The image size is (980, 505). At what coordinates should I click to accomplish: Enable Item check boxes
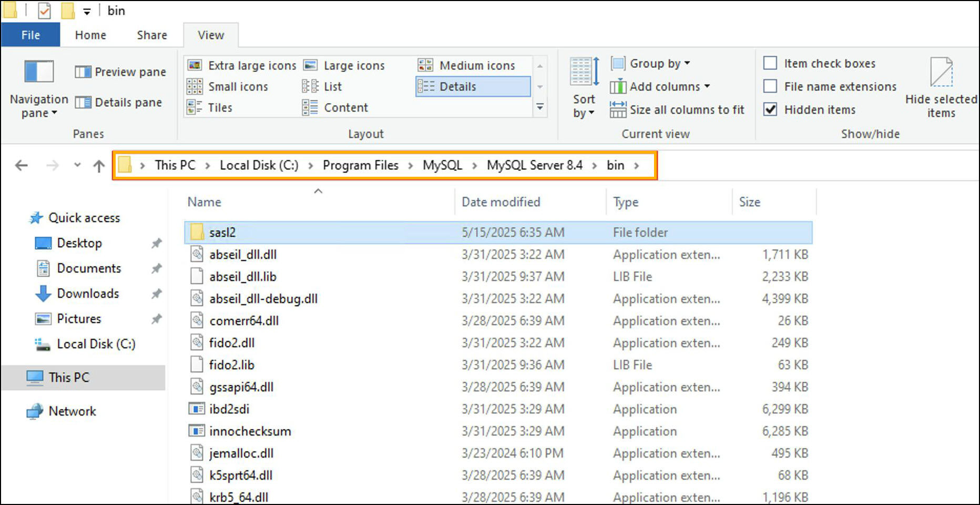(x=770, y=64)
